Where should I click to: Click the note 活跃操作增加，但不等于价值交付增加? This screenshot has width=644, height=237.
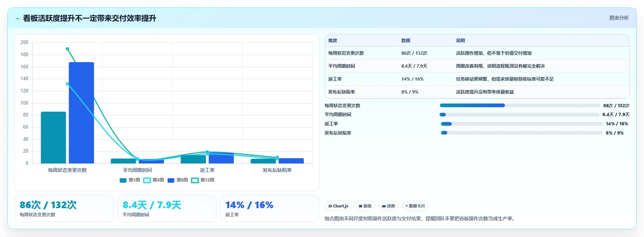click(x=494, y=53)
